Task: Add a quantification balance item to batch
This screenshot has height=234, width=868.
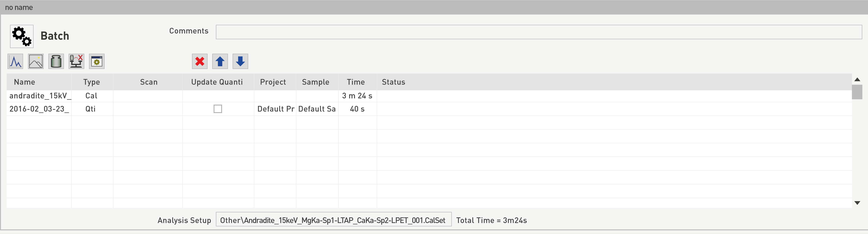Action: (76, 62)
